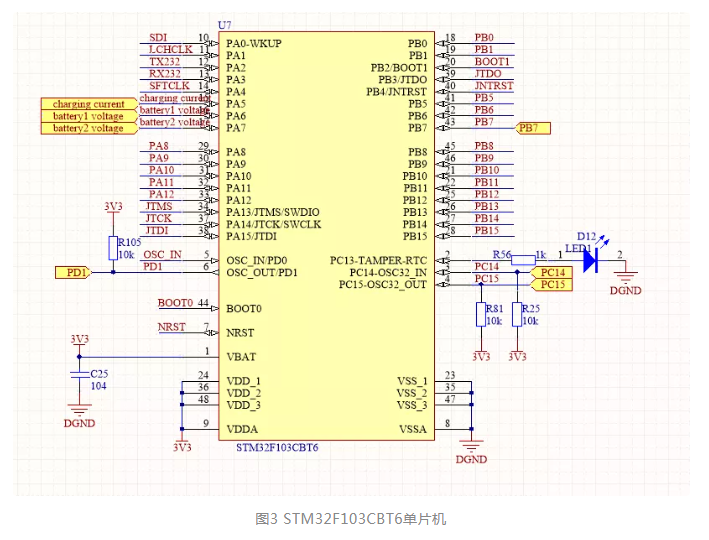Click the PA13/JTMS/SWDIO pin name
The height and width of the screenshot is (540, 709).
point(273,212)
